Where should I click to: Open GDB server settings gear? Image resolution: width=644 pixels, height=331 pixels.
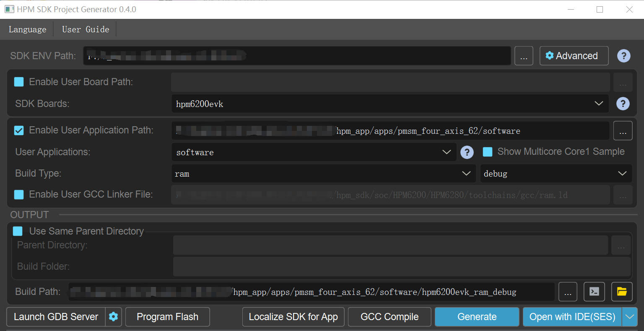(113, 317)
